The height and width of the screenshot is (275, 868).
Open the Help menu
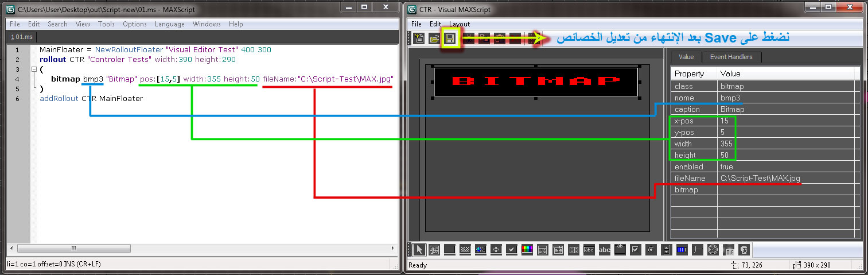[x=236, y=24]
